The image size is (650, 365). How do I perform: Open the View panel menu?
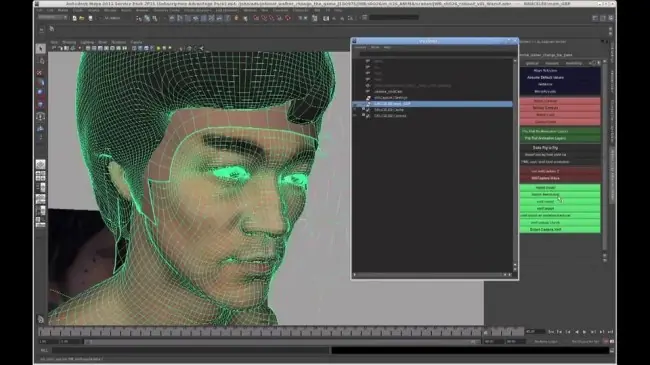pyautogui.click(x=54, y=42)
